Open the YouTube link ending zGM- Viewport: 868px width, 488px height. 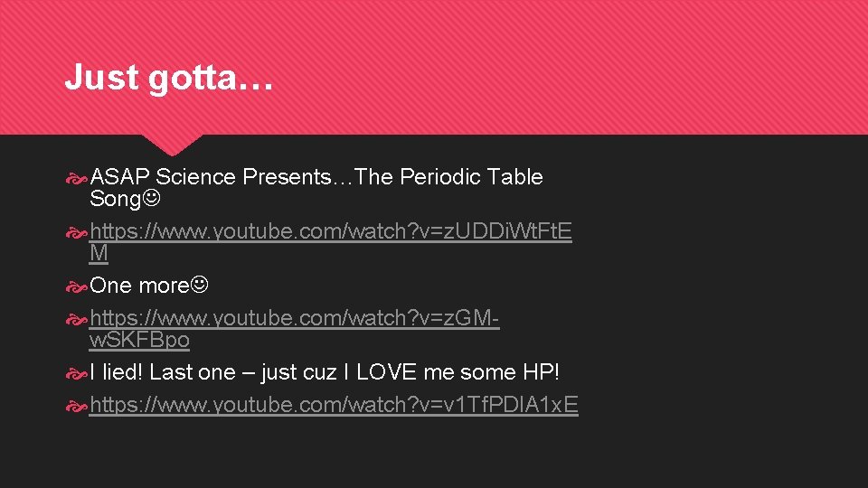pos(295,318)
